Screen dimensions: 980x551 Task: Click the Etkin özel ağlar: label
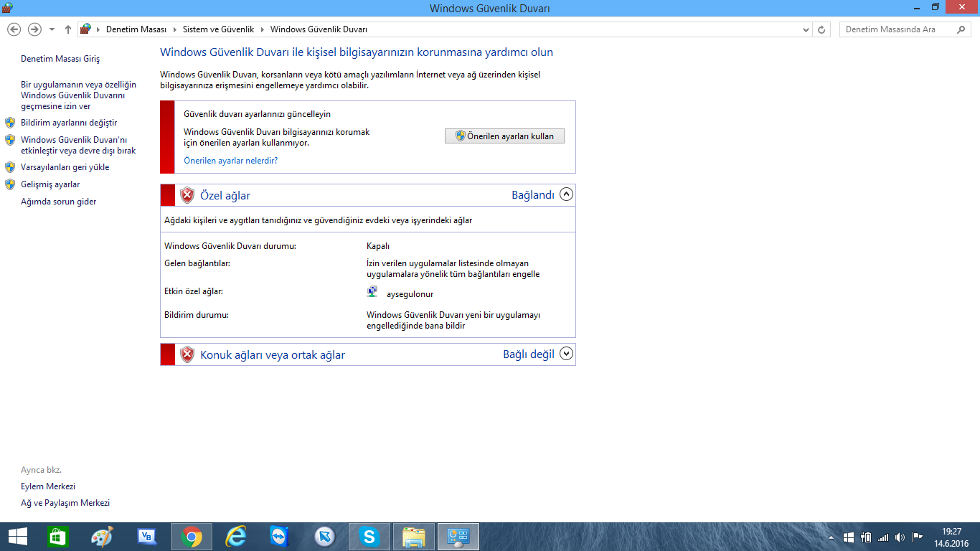194,292
